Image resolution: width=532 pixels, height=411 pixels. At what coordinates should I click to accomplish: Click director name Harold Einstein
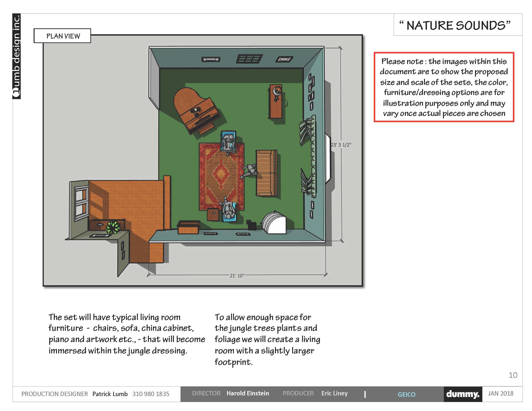[248, 393]
